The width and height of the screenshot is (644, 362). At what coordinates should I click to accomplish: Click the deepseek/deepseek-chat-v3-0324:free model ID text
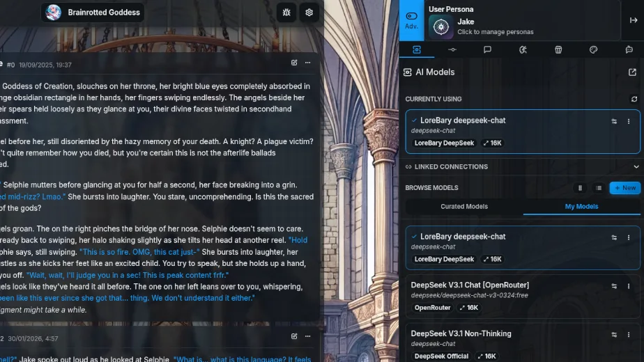click(x=470, y=295)
